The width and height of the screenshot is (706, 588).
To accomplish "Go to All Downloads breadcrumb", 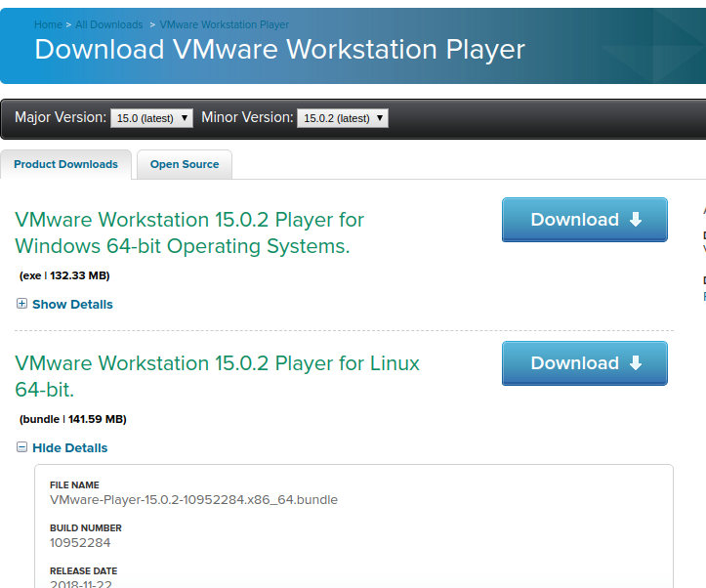I will (109, 24).
